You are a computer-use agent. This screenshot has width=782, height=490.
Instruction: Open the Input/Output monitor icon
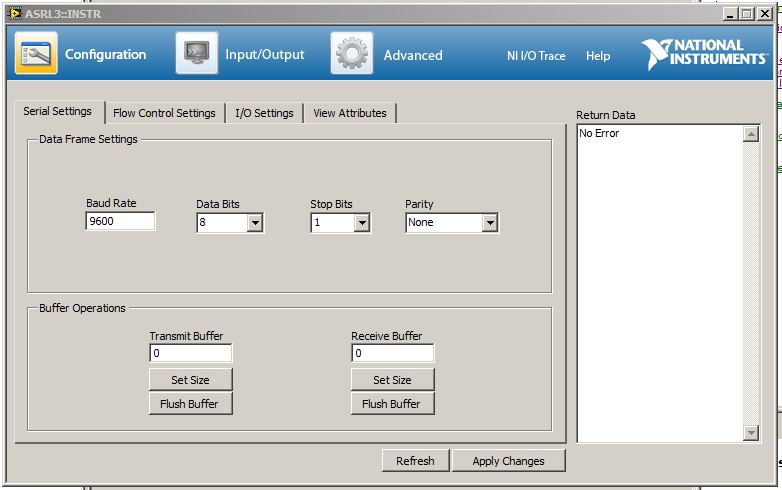[x=197, y=53]
